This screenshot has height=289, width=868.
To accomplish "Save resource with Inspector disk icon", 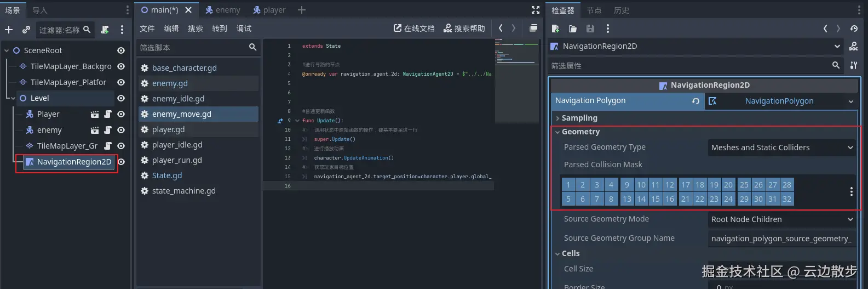I will (x=590, y=29).
